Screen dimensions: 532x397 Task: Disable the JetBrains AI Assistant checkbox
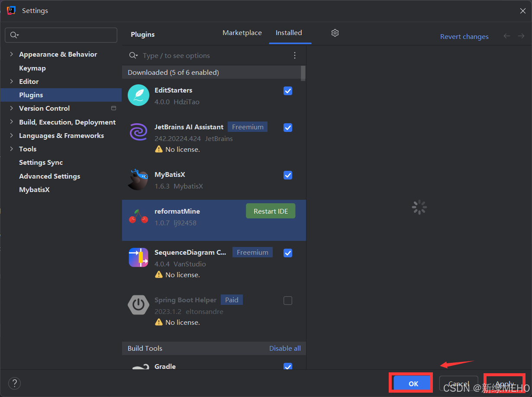[288, 128]
